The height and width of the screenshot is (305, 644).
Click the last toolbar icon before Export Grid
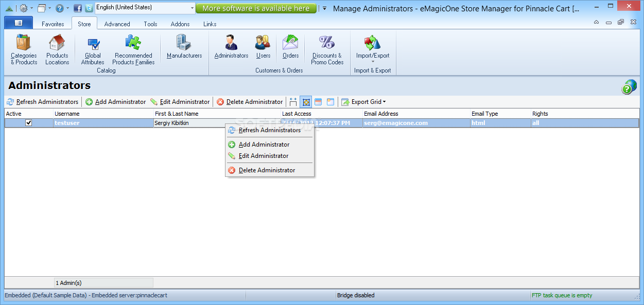(330, 102)
